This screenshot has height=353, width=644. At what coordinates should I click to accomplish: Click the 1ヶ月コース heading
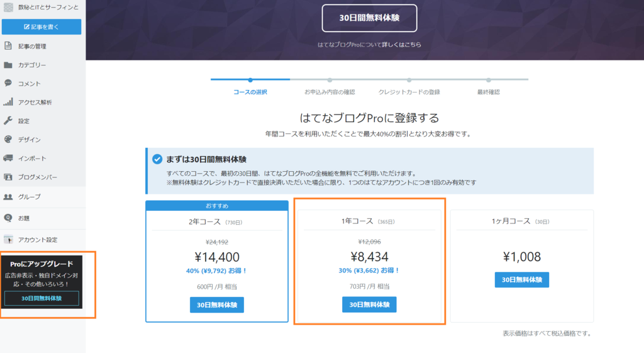click(520, 221)
